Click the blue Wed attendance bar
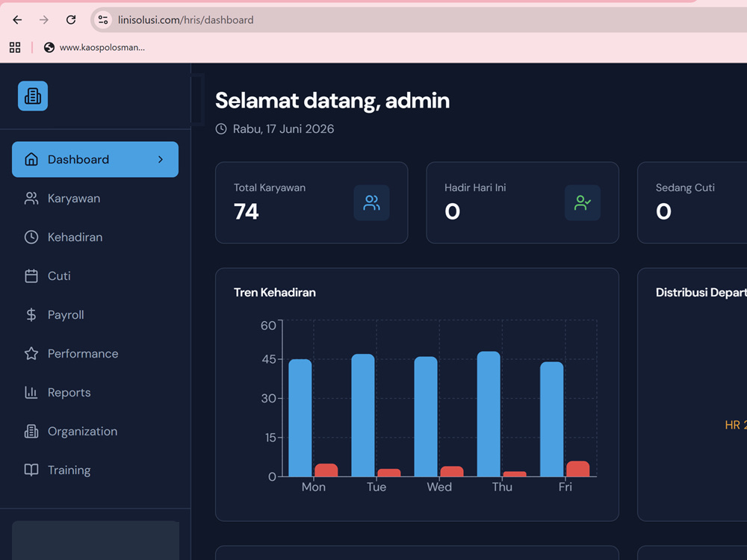Image resolution: width=747 pixels, height=560 pixels. tap(426, 416)
